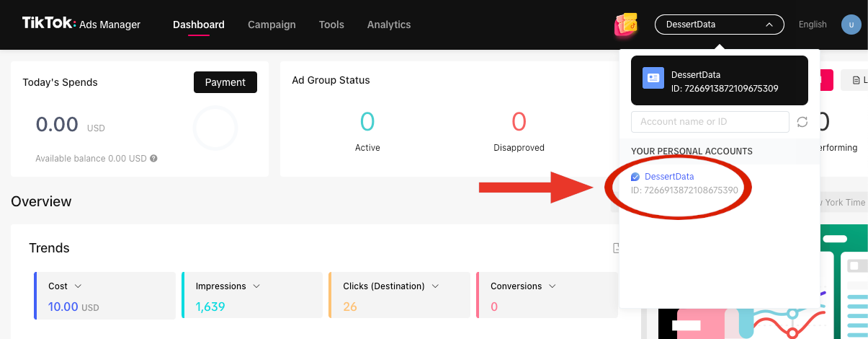Click the Ad Group Status heading

pos(331,80)
